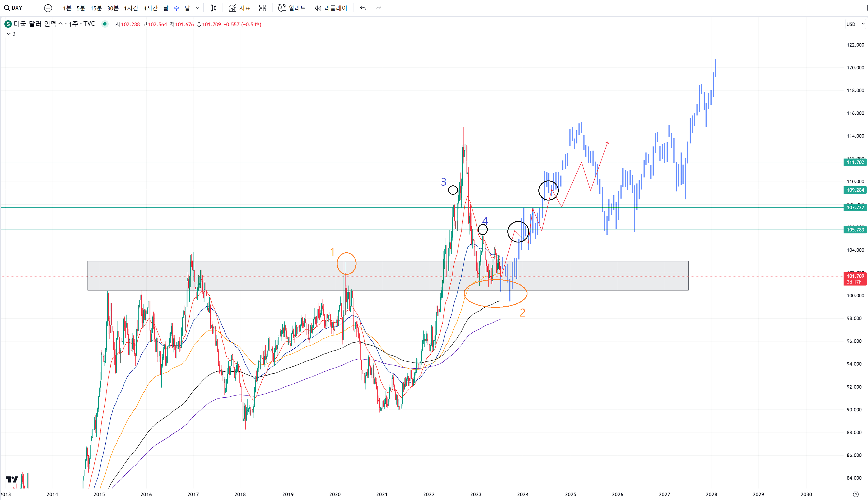Start bar replay with 리플레이
The image size is (868, 500).
[331, 8]
